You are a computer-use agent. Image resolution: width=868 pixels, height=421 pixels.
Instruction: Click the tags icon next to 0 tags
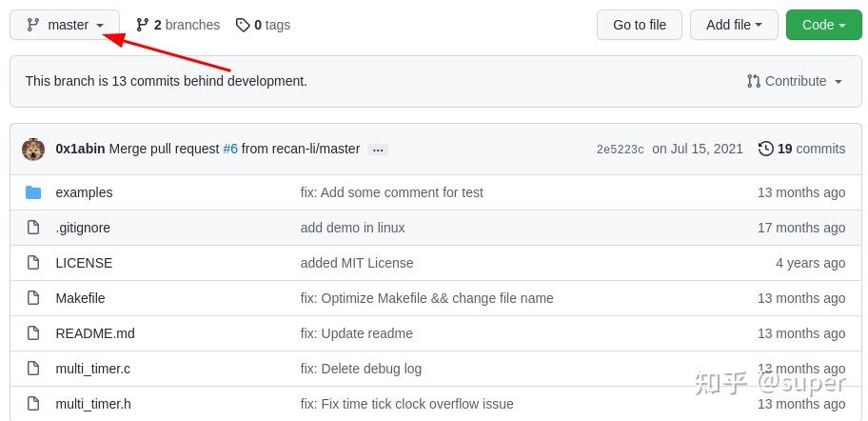[x=243, y=25]
